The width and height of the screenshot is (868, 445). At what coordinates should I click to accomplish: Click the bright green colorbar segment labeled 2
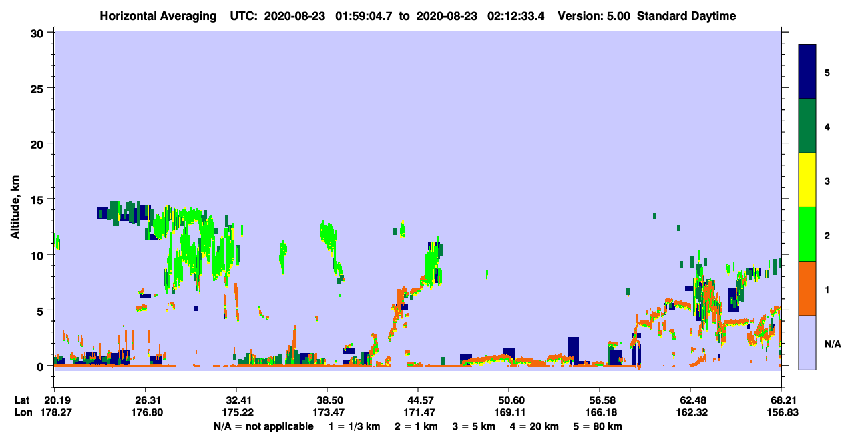click(x=807, y=234)
